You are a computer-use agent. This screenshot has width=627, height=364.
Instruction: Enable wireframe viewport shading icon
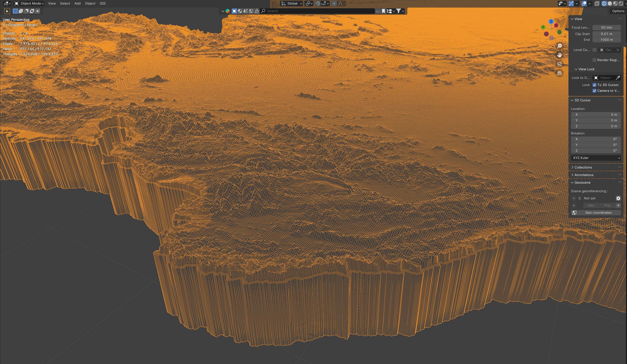point(604,3)
